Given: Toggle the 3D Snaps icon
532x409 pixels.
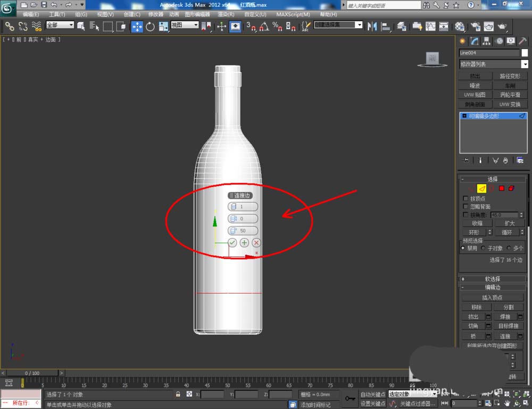Looking at the screenshot, I should click(251, 26).
